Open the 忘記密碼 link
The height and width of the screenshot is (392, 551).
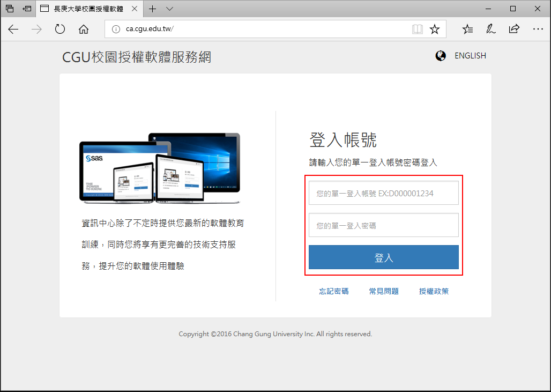[334, 291]
